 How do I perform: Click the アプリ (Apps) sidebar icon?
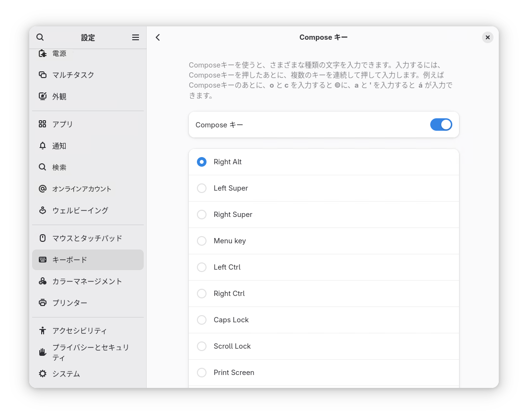(44, 124)
